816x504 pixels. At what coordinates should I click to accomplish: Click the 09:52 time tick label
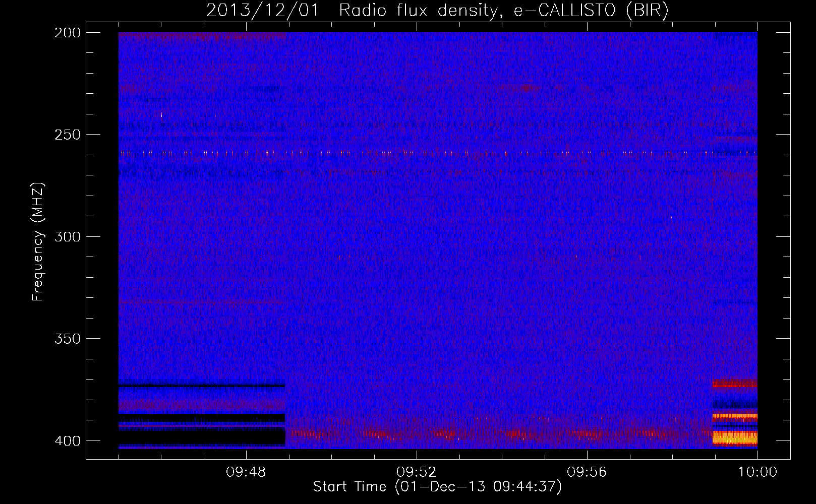(417, 472)
